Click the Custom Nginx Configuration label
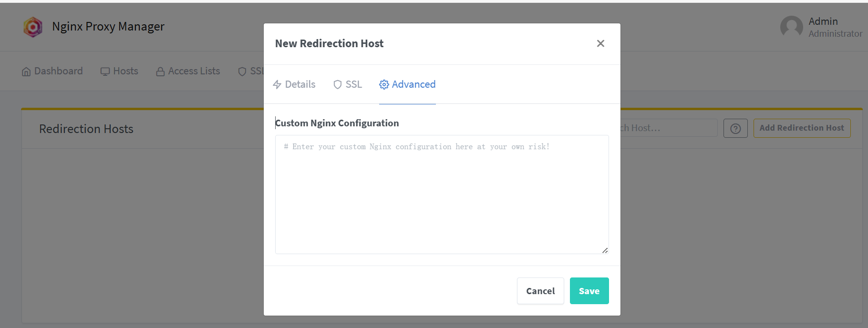868x328 pixels. 337,123
